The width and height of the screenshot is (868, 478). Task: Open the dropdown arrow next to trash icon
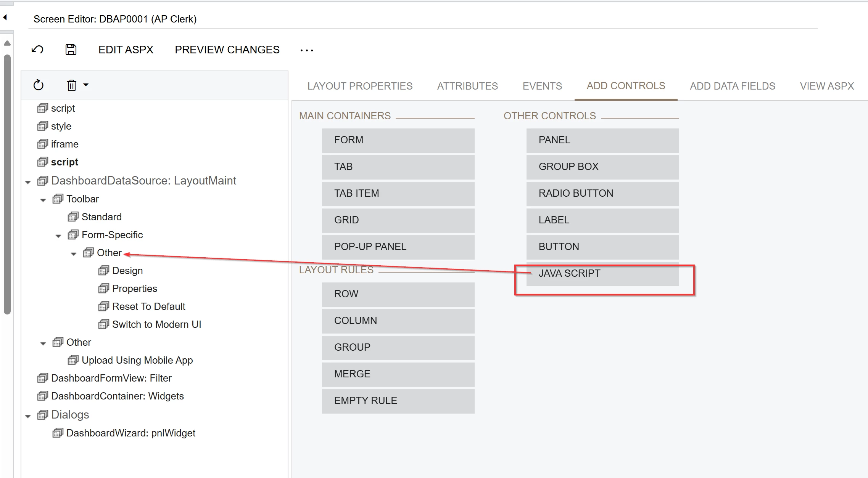[x=86, y=85]
